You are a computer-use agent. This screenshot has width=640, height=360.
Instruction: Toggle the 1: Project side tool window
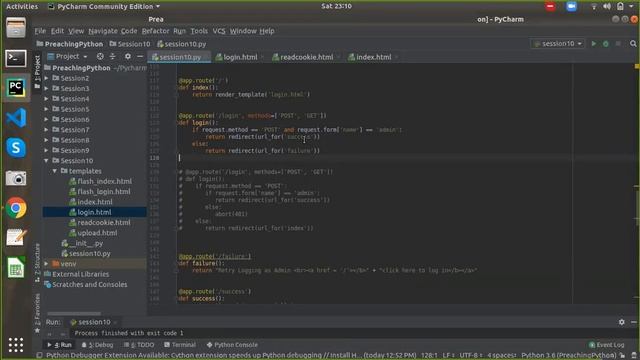tap(37, 72)
